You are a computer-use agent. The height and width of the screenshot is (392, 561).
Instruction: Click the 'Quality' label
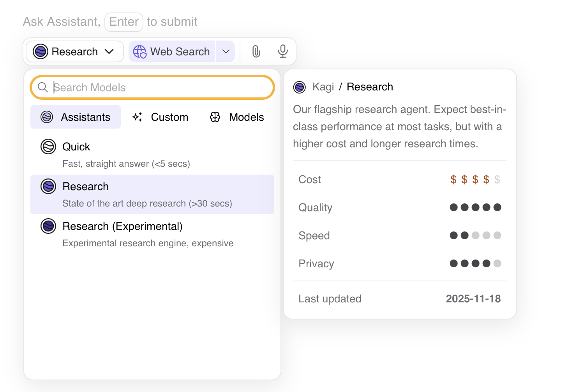[x=316, y=208]
